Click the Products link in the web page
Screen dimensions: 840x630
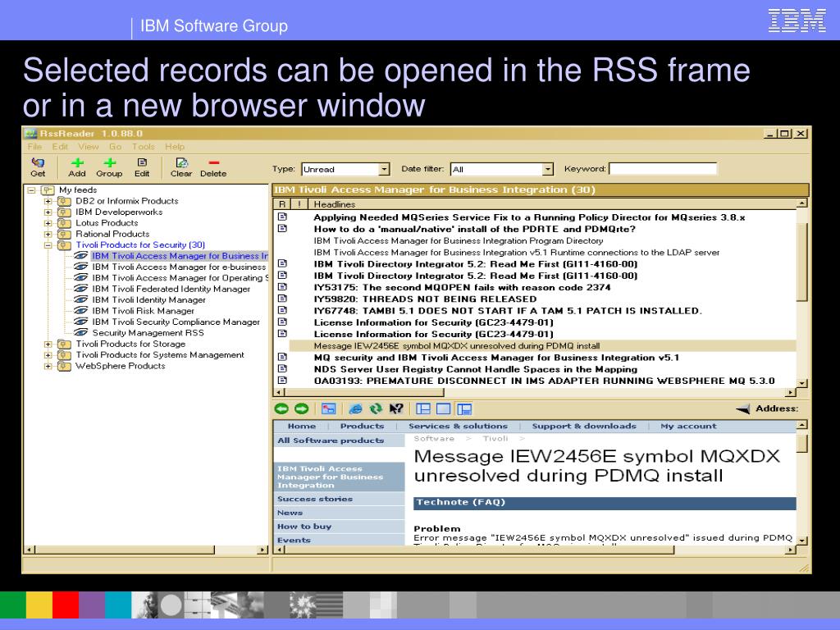coord(362,426)
